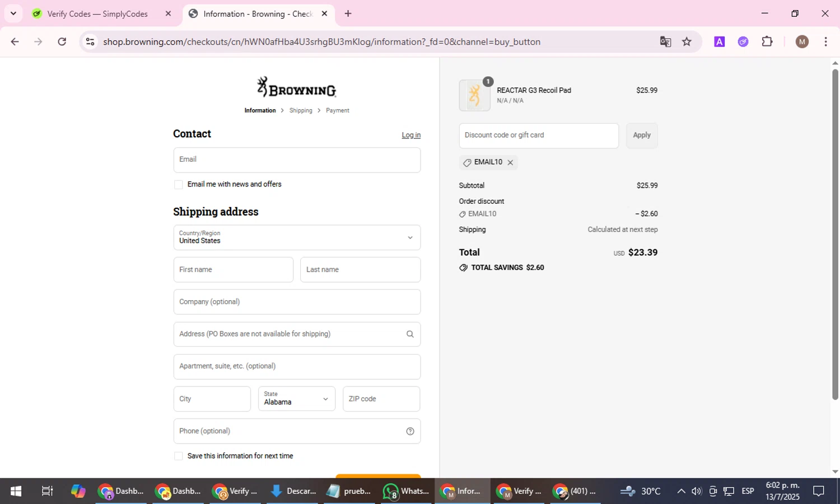Viewport: 840px width, 504px height.
Task: Open the Windows Start menu
Action: (x=16, y=491)
